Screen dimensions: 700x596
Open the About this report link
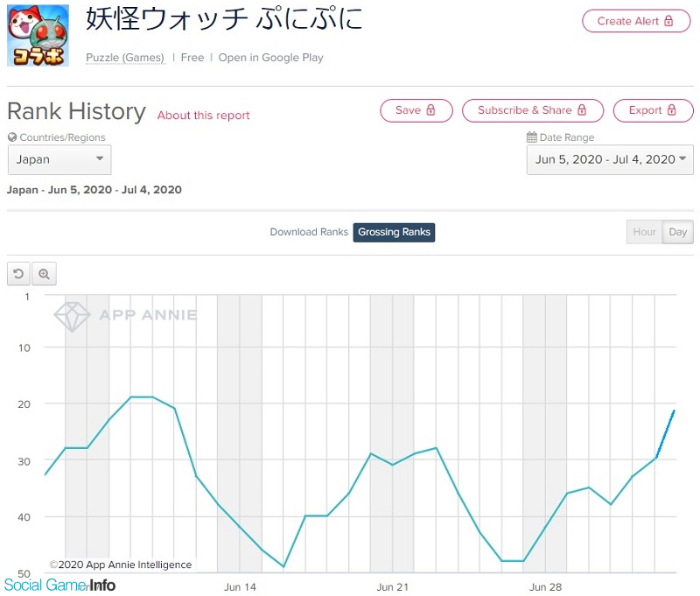click(x=203, y=116)
